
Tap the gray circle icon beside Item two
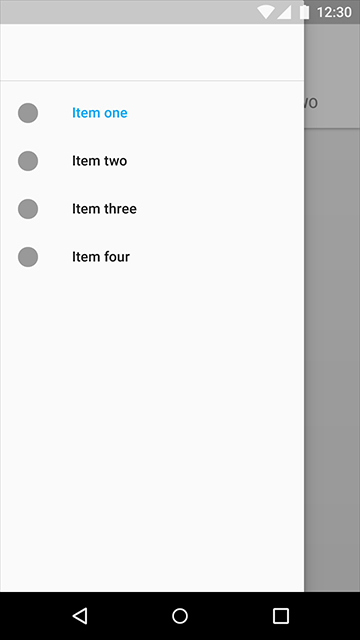point(28,161)
